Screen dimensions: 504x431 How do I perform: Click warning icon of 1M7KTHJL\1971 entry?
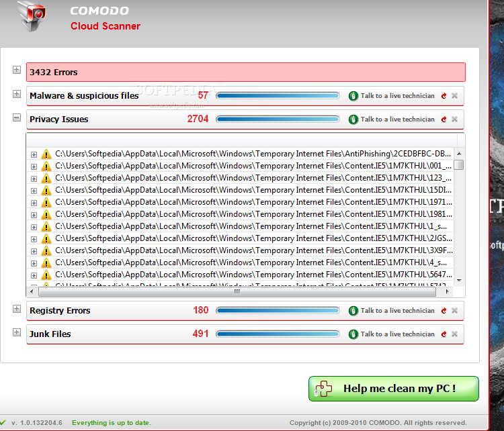click(x=46, y=203)
